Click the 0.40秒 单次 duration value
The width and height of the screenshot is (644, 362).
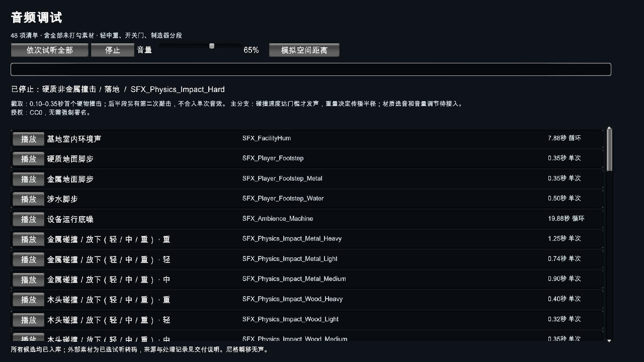[x=564, y=299]
